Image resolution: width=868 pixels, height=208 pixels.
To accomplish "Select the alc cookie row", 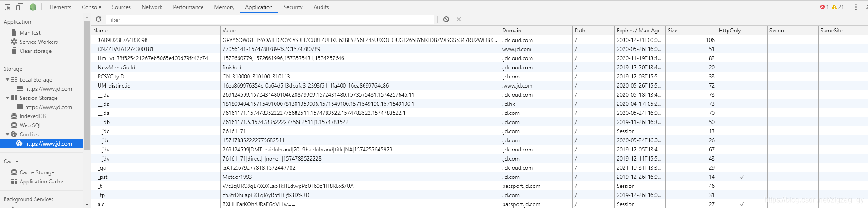I will (479, 204).
